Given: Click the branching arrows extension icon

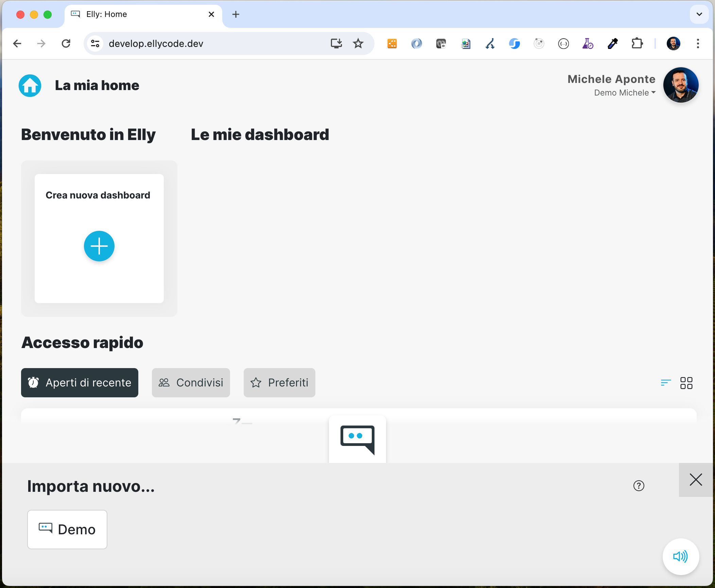Looking at the screenshot, I should pyautogui.click(x=490, y=44).
